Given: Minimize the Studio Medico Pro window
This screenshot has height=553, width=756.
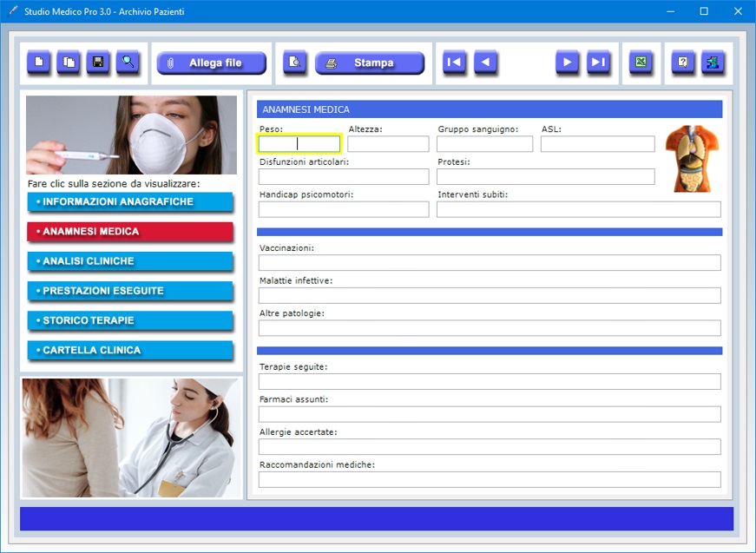Looking at the screenshot, I should pyautogui.click(x=670, y=11).
